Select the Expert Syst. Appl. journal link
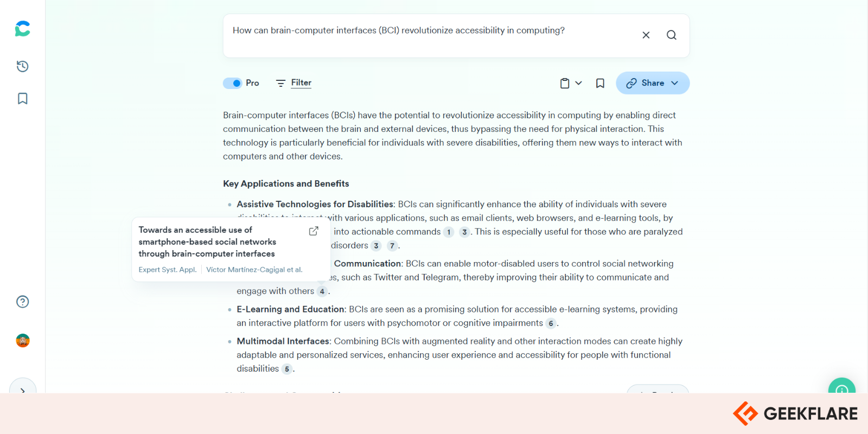Screen dimensions: 868x434 [167, 269]
